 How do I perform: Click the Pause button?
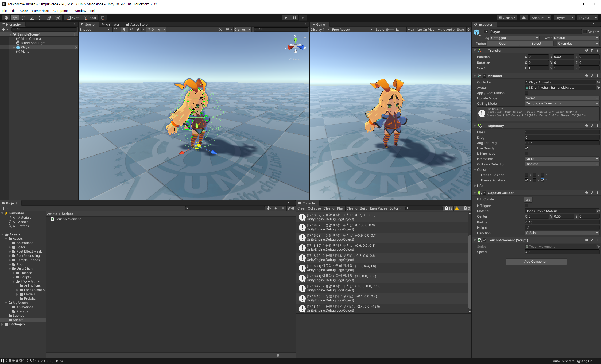point(294,18)
